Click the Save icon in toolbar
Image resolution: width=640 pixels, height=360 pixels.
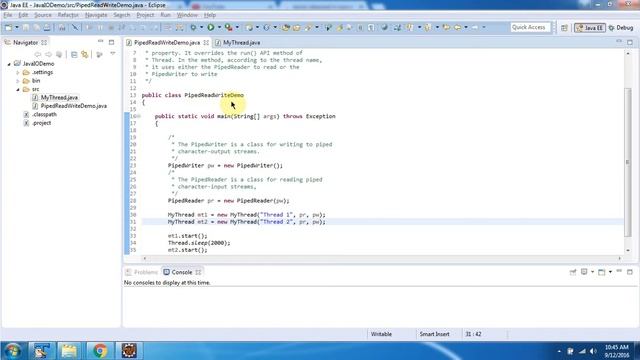[26, 27]
